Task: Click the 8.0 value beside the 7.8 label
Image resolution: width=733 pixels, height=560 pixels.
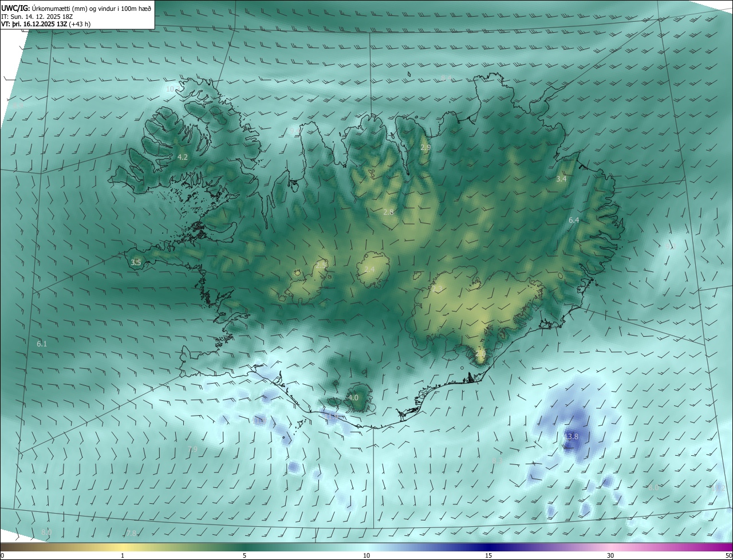Action: (x=46, y=533)
